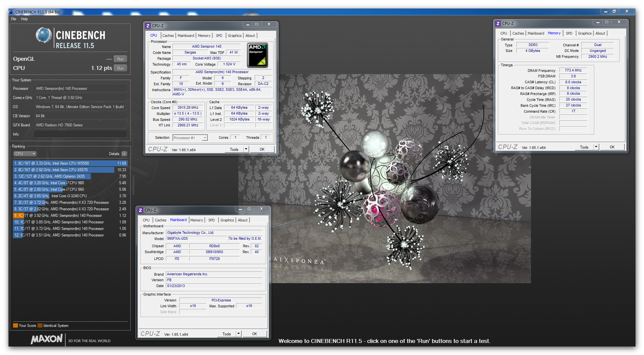Select ranking row Xeon CPU W5590
644x355 pixels.
click(70, 163)
